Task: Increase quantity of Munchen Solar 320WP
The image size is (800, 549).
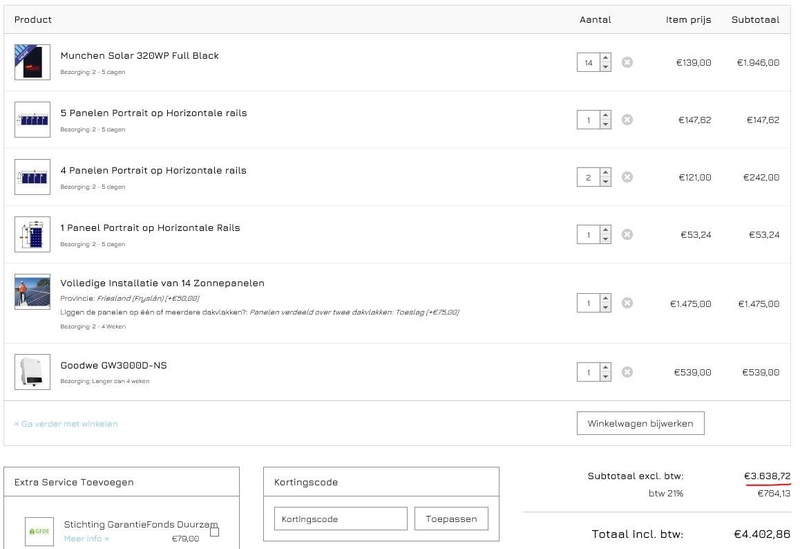Action: [x=605, y=58]
